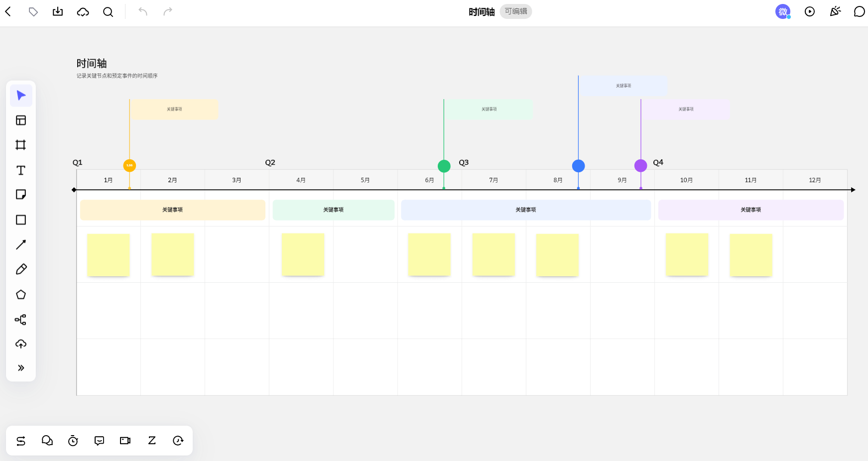Select the sticky note under 6月
868x461 pixels.
click(x=430, y=254)
